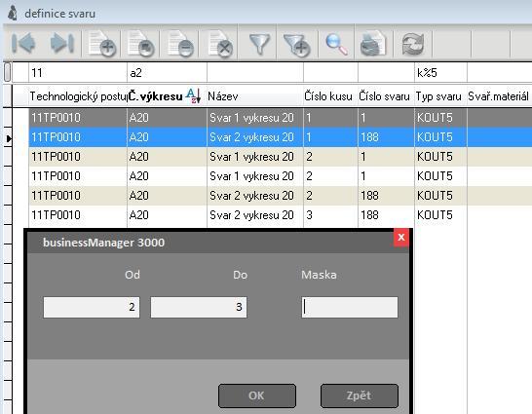Click the Od value field
Image resolution: width=532 pixels, height=414 pixels.
pyautogui.click(x=92, y=307)
